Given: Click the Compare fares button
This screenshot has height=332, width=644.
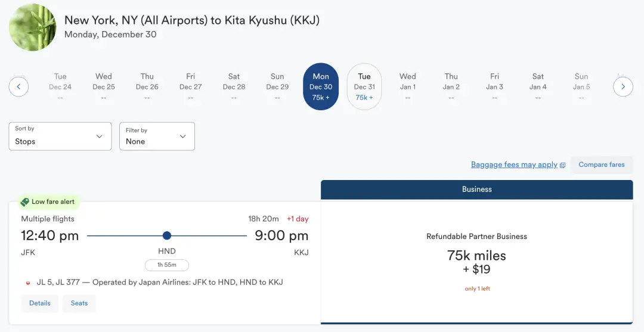Looking at the screenshot, I should [602, 165].
